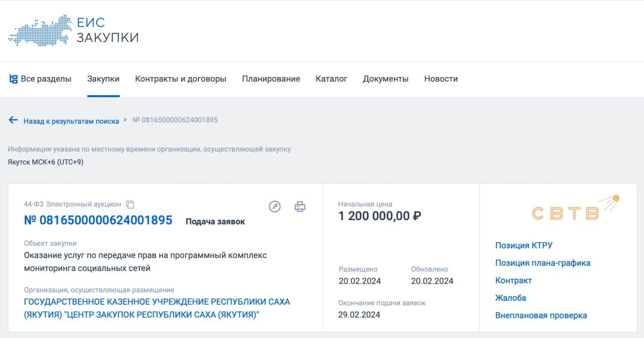Open the Документы section
This screenshot has height=338, width=644.
386,79
